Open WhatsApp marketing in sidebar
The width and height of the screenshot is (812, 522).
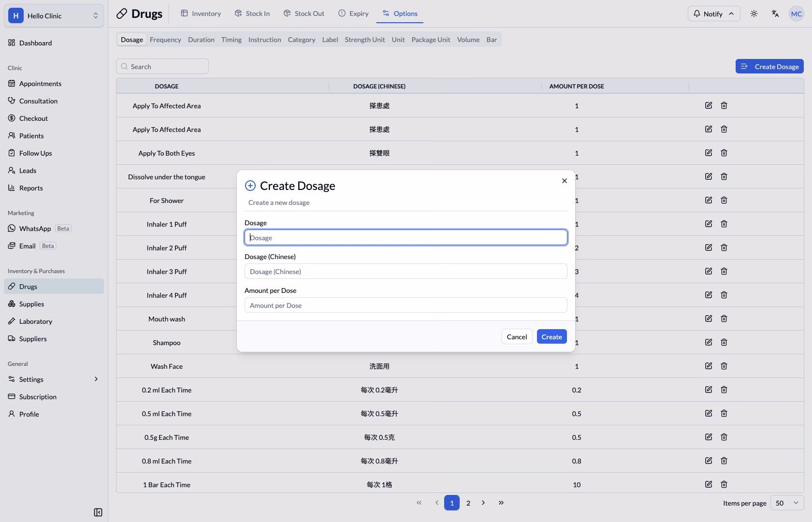54,228
